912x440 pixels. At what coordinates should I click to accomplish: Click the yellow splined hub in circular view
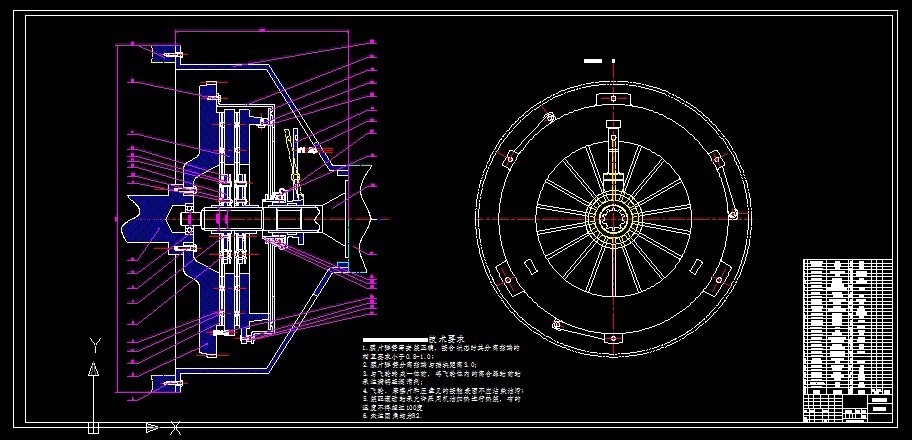(613, 219)
